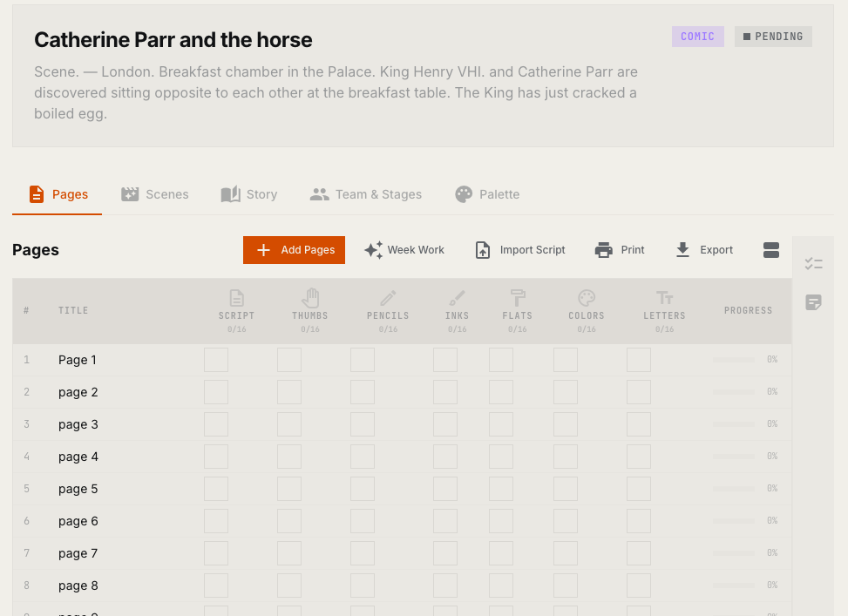Click the Pencils column icon
The width and height of the screenshot is (848, 616).
388,298
